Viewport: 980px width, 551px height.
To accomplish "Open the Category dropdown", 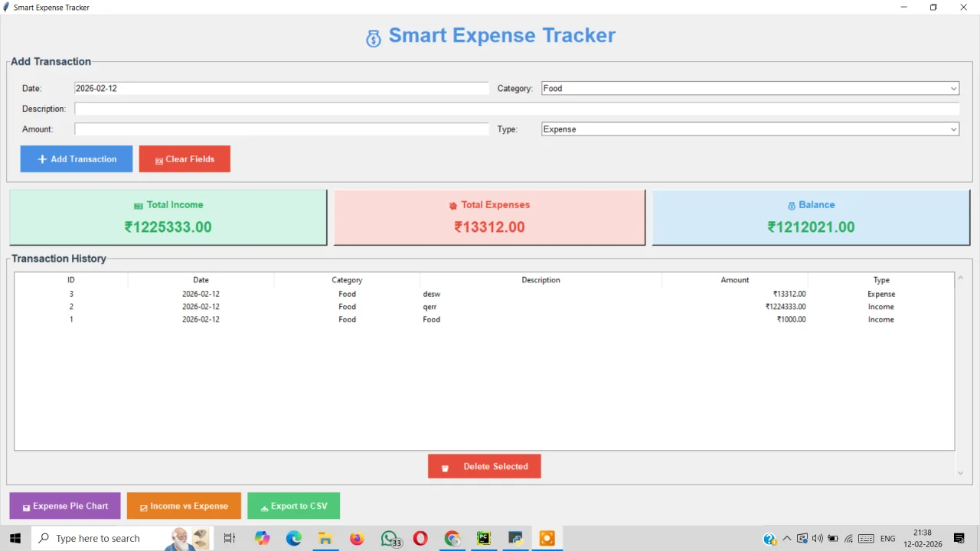I will point(750,89).
